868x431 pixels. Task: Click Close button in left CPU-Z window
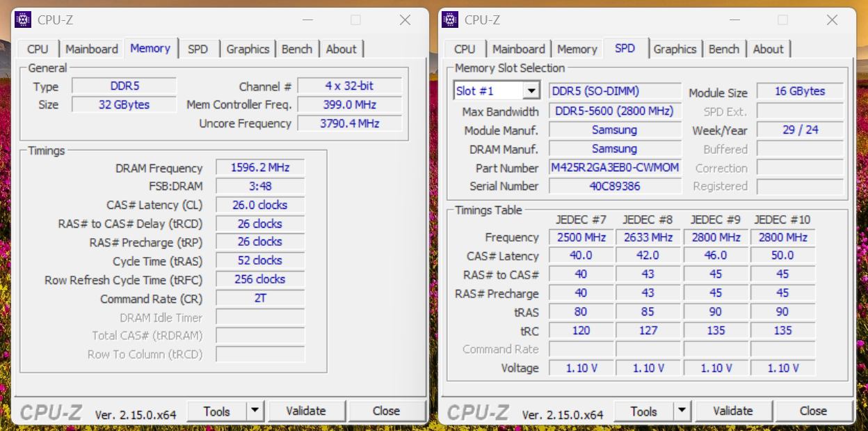386,411
